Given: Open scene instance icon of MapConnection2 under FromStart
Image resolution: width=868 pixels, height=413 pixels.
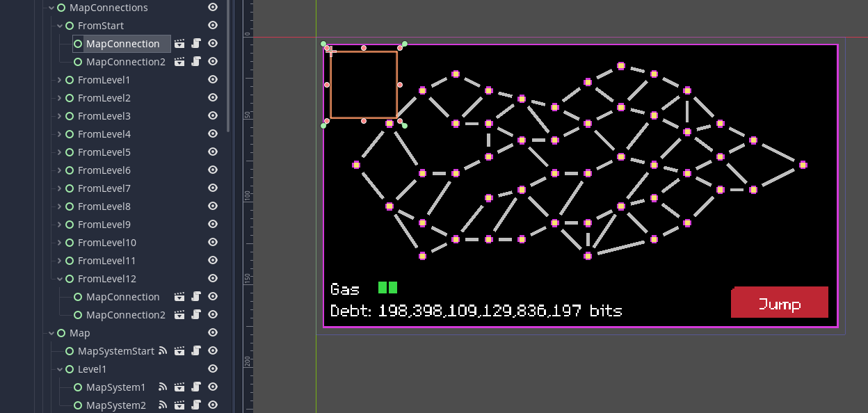Looking at the screenshot, I should 179,62.
